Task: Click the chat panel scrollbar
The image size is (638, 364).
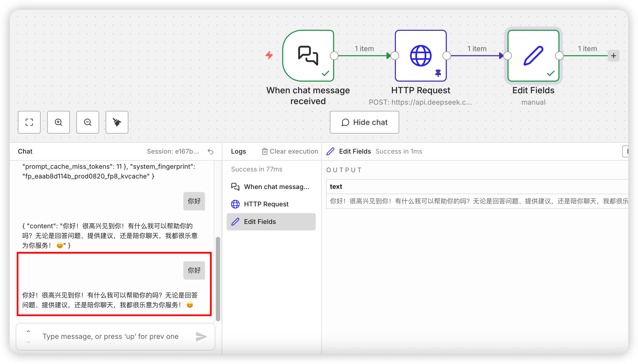Action: click(218, 279)
